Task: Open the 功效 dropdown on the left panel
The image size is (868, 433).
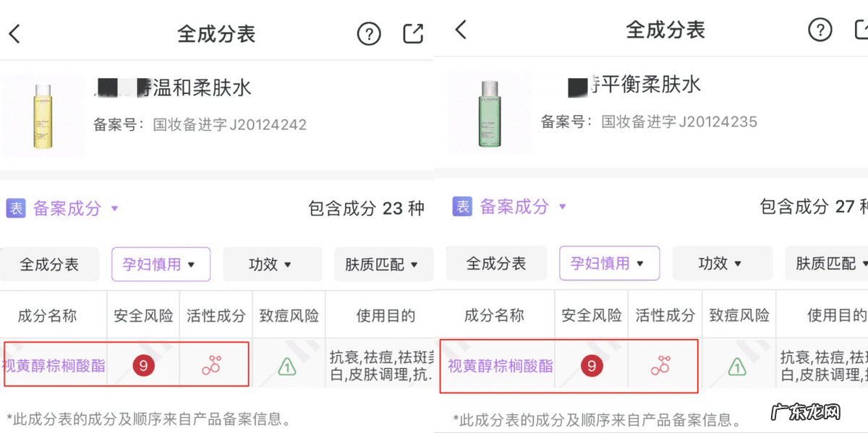Action: tap(272, 264)
